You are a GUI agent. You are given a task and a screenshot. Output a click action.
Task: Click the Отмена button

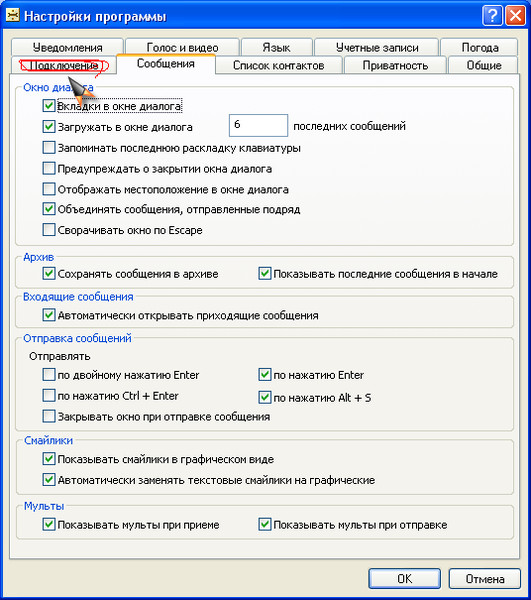[484, 579]
